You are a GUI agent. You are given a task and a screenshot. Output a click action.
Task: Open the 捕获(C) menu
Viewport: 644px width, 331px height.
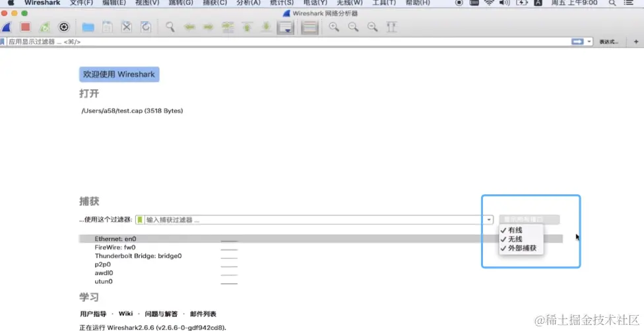(215, 3)
